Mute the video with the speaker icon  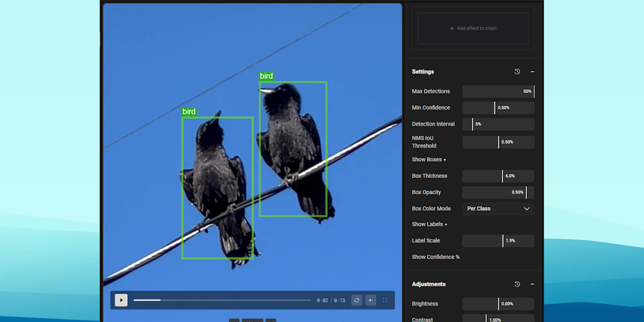pyautogui.click(x=370, y=301)
